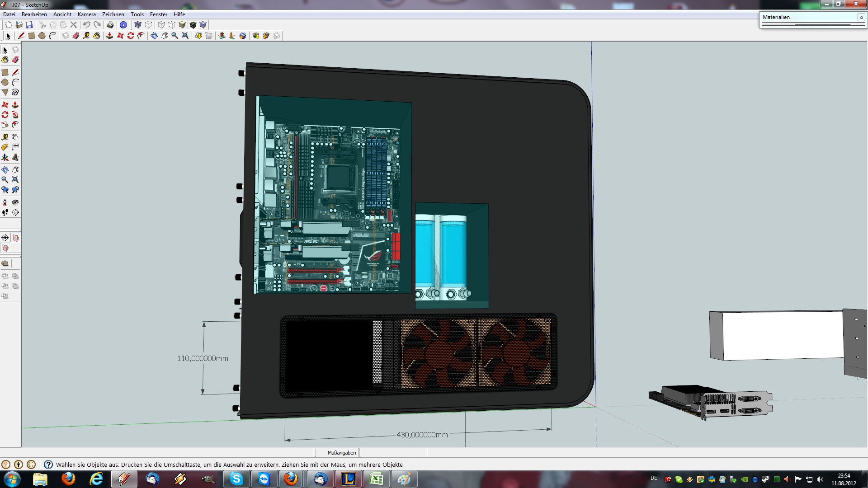Screen dimensions: 868x488
Task: Select the Eraser tool in top toolbar
Action: 75,36
